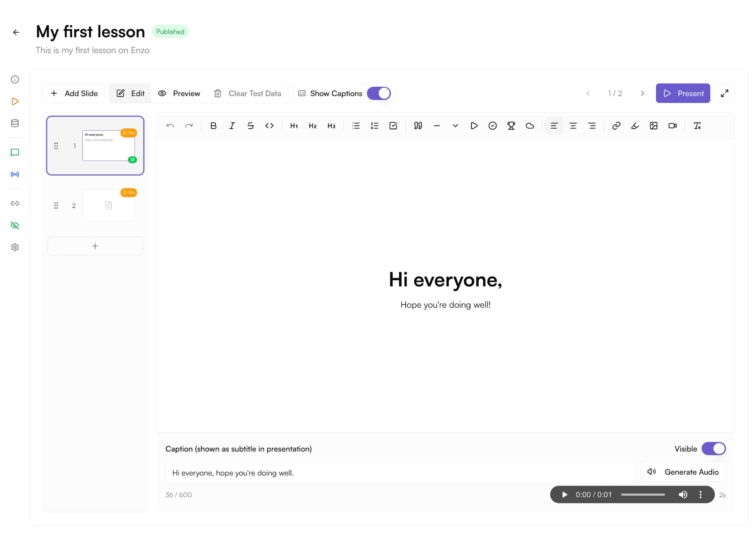Viewport: 756px width, 553px height.
Task: Clear text formatting with the Tx icon
Action: [x=698, y=126]
